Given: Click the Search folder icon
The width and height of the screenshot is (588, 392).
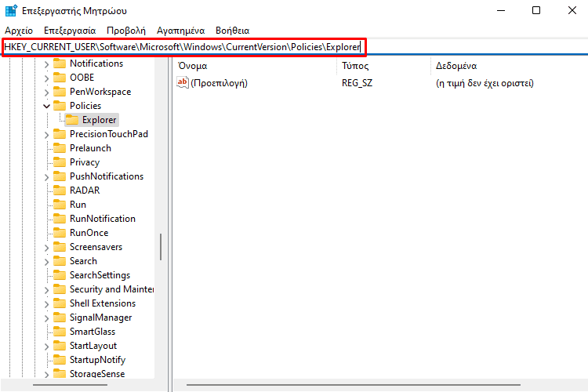Looking at the screenshot, I should click(x=60, y=261).
